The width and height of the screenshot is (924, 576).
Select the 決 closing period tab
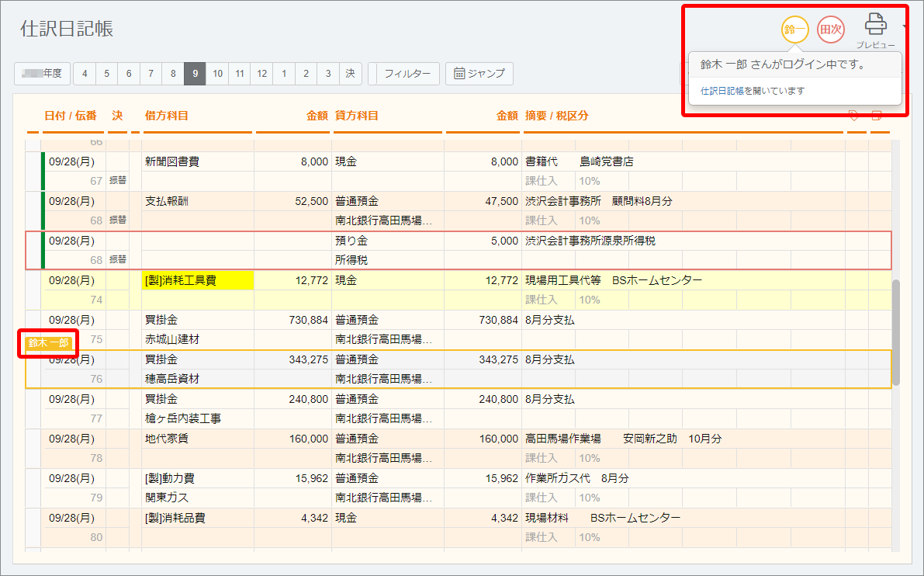tap(350, 74)
